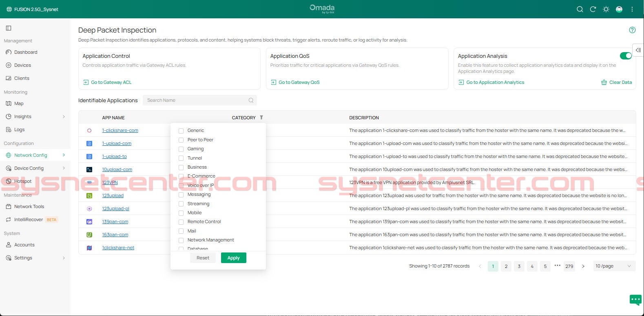
Task: Jump to last page 279
Action: tap(569, 266)
